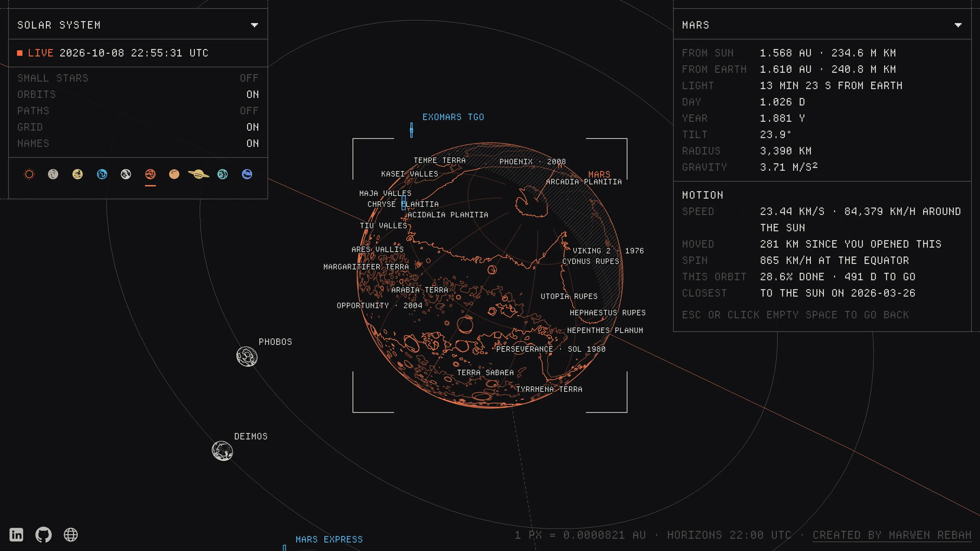Image resolution: width=980 pixels, height=551 pixels.
Task: Click Opportunity 2004 rover label
Action: pos(379,305)
